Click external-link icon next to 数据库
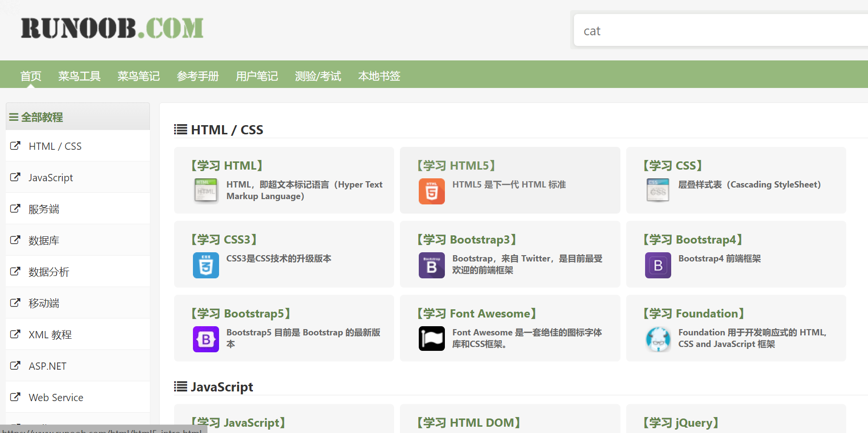The height and width of the screenshot is (433, 868). [x=15, y=240]
